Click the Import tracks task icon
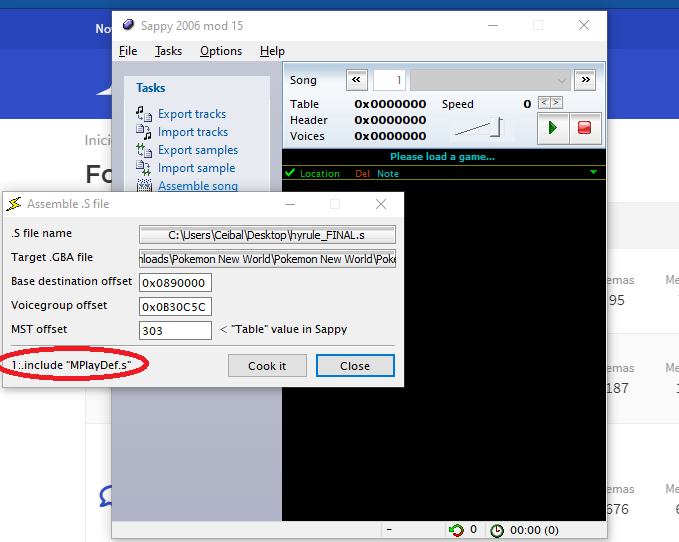The width and height of the screenshot is (679, 542). pos(144,132)
